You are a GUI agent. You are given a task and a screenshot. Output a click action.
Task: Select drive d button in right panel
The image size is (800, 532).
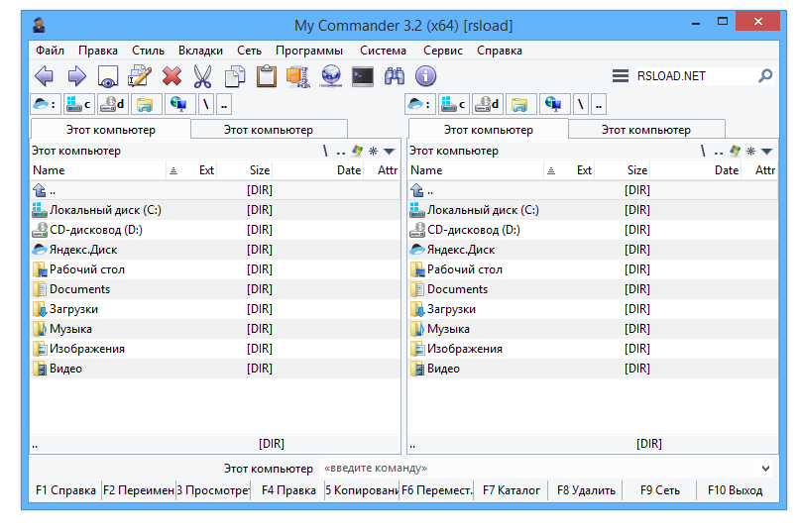coord(487,104)
